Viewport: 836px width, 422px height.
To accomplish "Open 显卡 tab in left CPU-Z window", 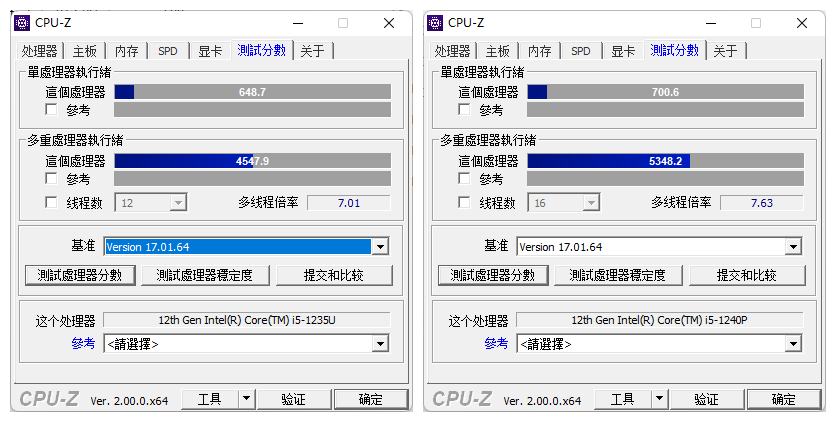I will (210, 51).
